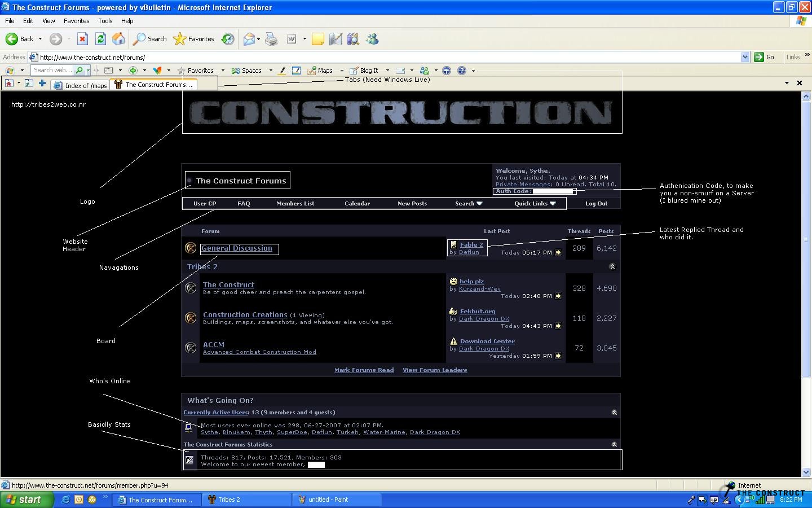Open the Tools menu
Image resolution: width=812 pixels, height=508 pixels.
pos(105,21)
